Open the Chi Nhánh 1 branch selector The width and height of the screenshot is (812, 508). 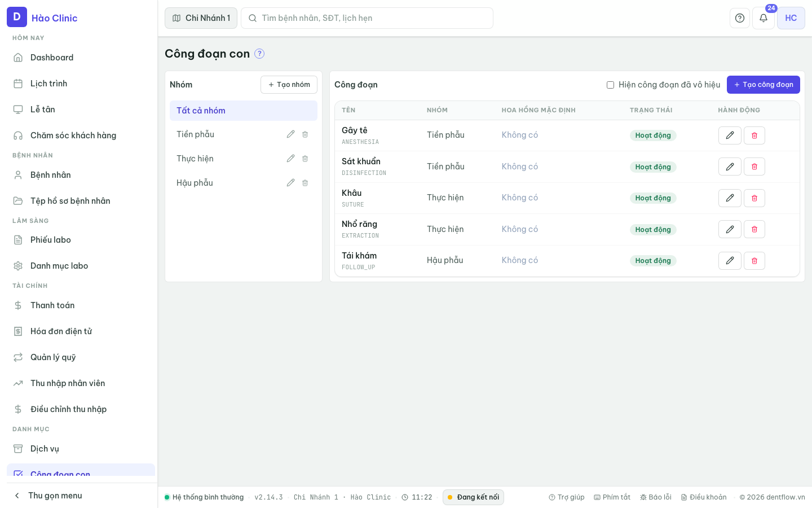[x=201, y=18]
